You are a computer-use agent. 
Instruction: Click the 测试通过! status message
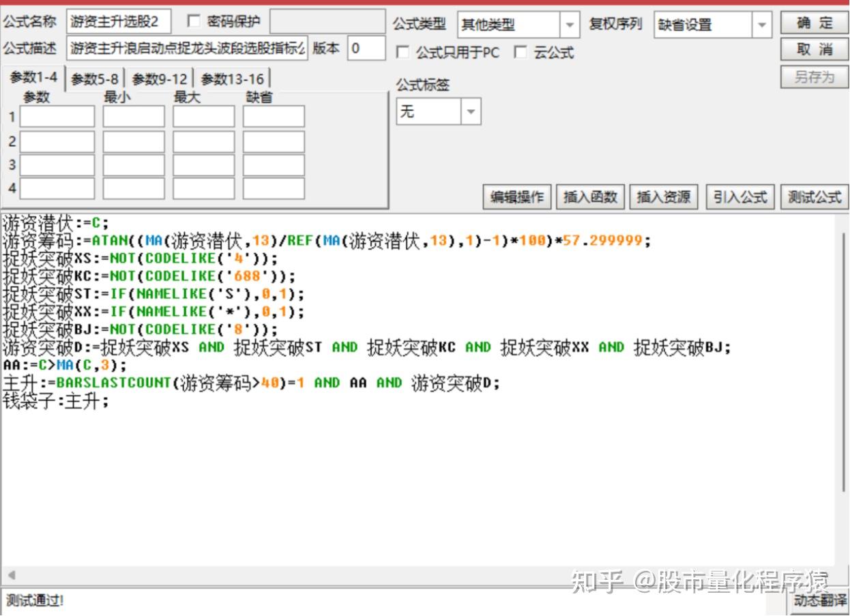coord(35,601)
